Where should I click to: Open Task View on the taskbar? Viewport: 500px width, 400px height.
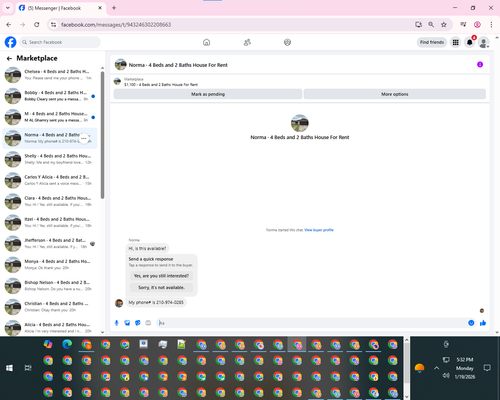pos(28,368)
